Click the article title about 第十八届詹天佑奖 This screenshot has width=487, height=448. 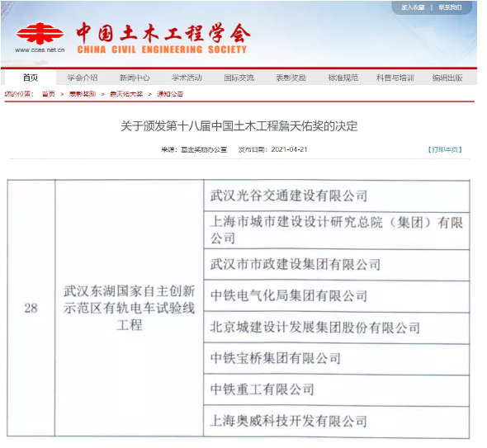pos(239,126)
